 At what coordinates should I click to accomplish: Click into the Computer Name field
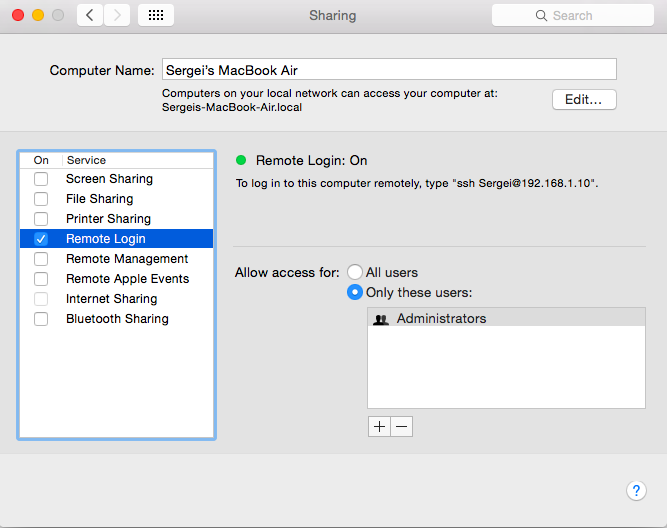[389, 69]
